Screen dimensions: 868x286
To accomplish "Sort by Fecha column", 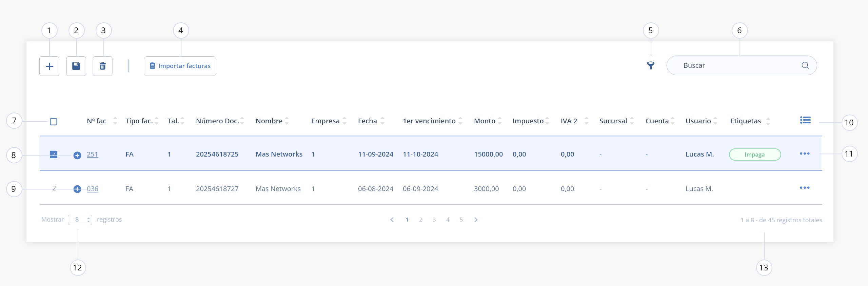I will pos(382,121).
